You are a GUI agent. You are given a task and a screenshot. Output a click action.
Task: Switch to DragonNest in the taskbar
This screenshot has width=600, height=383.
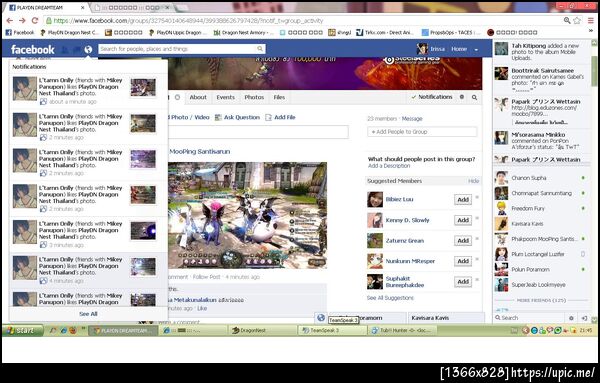(262, 331)
